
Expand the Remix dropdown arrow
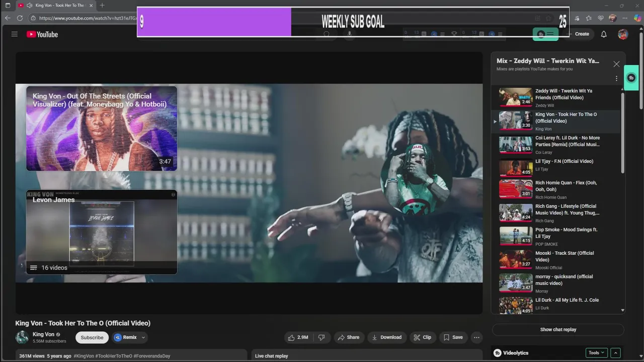pyautogui.click(x=143, y=337)
